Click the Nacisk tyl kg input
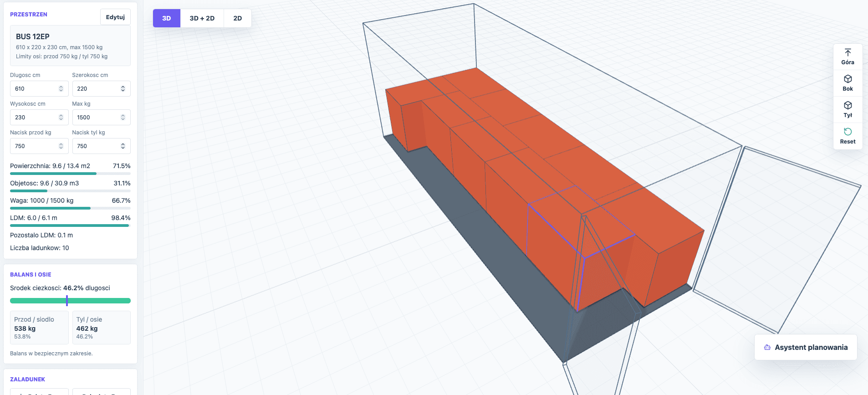Image resolution: width=868 pixels, height=395 pixels. 101,146
